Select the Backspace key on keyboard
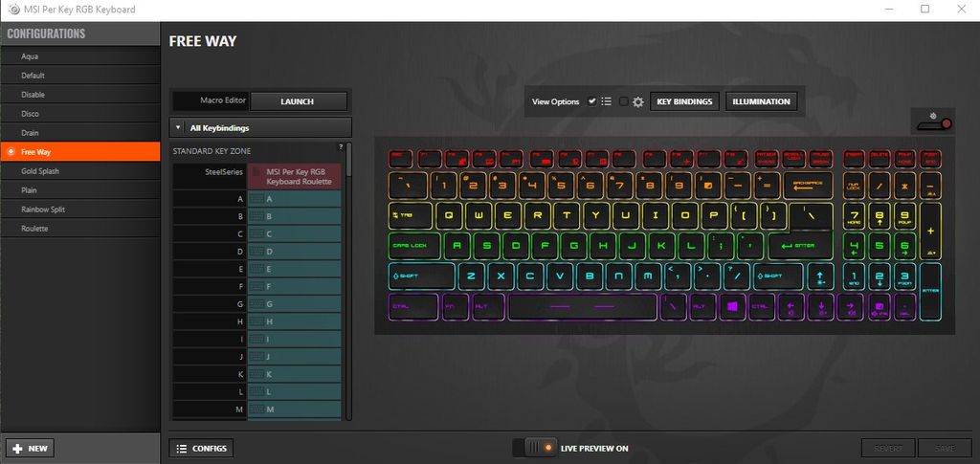This screenshot has width=980, height=464. (808, 186)
